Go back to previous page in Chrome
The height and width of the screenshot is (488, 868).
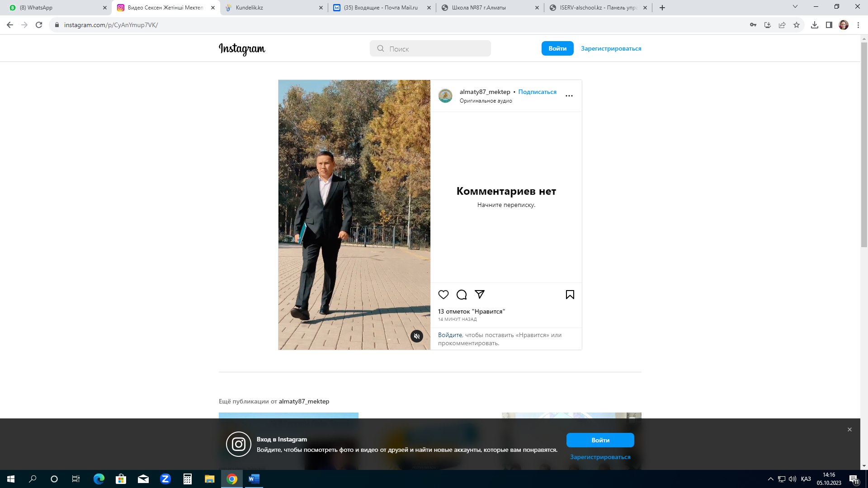coord(10,25)
